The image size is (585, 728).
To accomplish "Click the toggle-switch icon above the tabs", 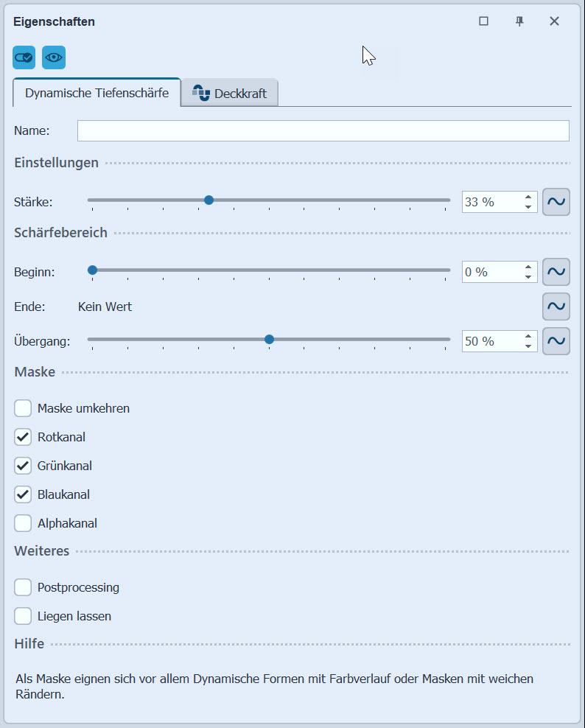I will [x=24, y=57].
